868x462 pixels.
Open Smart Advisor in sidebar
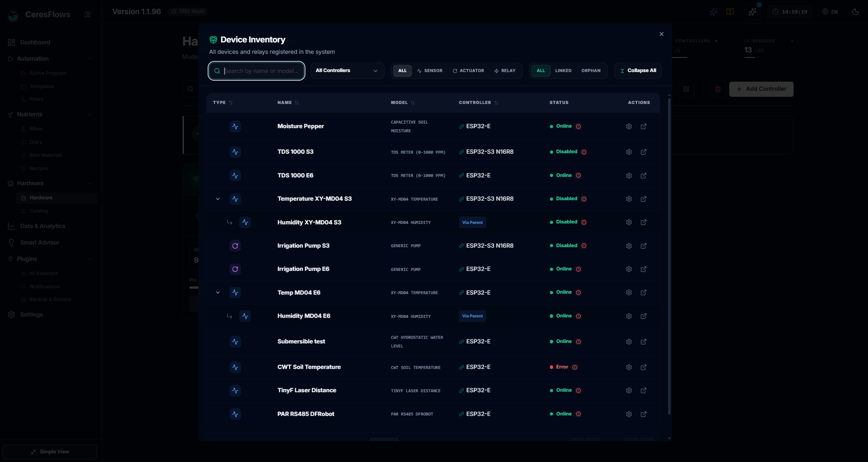(x=40, y=243)
